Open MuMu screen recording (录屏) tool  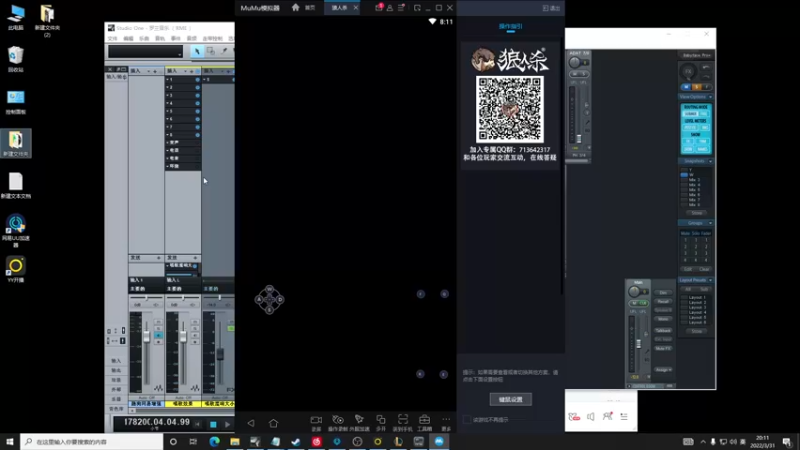coord(316,422)
